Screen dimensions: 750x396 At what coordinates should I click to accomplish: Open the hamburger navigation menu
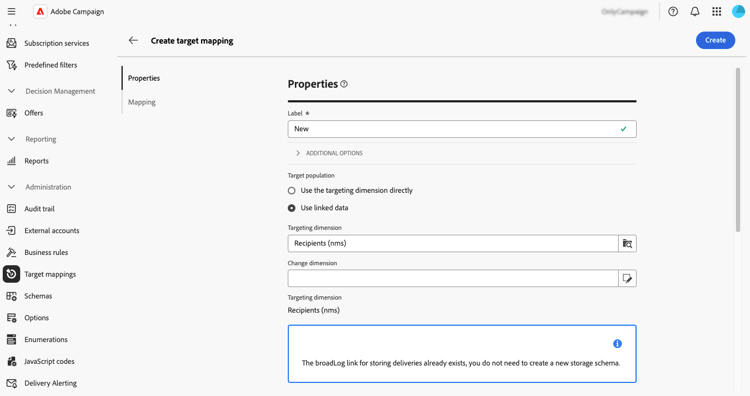pos(11,11)
